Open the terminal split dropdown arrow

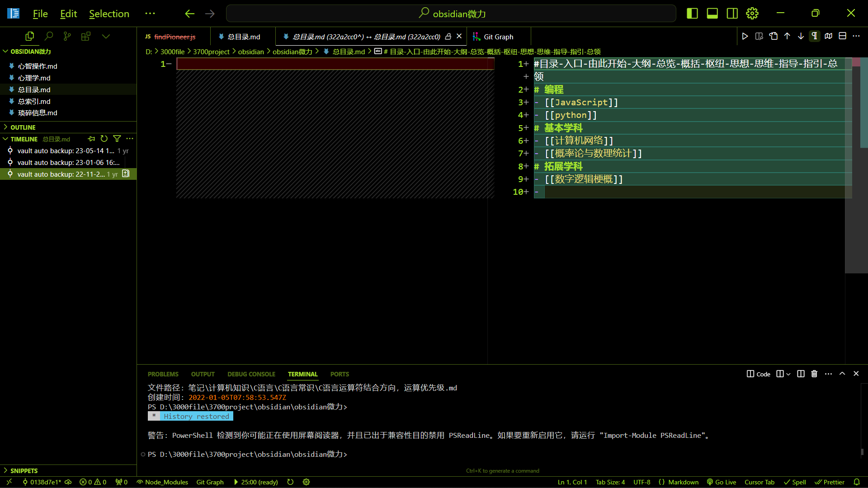click(788, 374)
